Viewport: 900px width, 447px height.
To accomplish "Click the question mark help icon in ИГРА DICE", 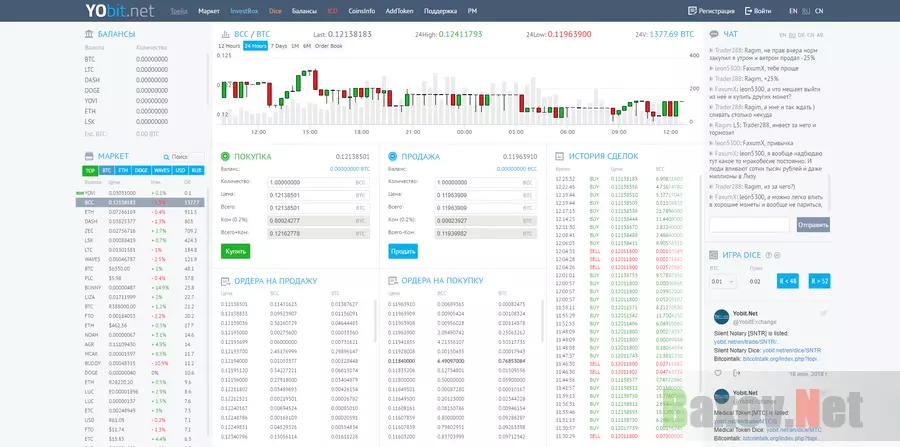I will pos(769,255).
